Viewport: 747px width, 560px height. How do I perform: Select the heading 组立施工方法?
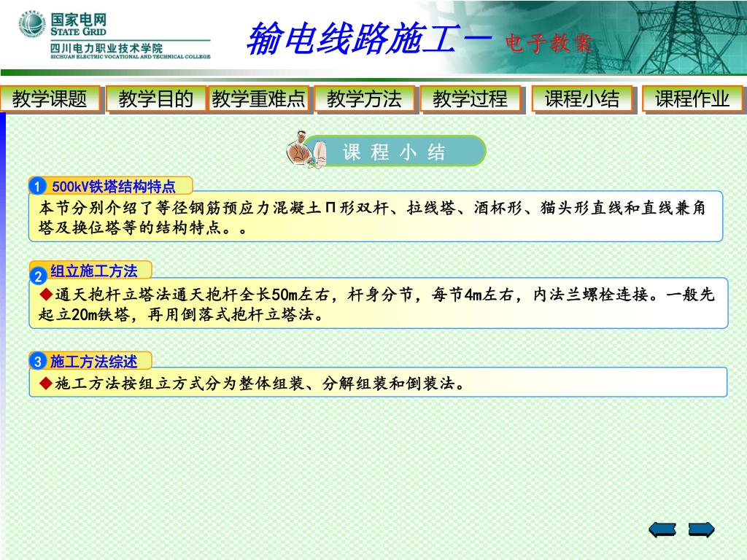(94, 271)
